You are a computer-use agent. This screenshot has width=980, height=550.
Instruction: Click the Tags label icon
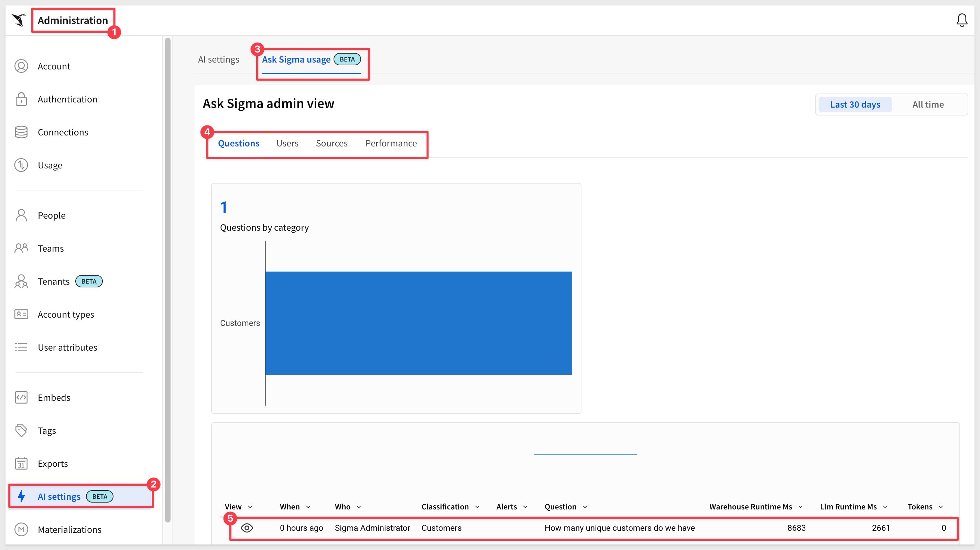pyautogui.click(x=21, y=431)
